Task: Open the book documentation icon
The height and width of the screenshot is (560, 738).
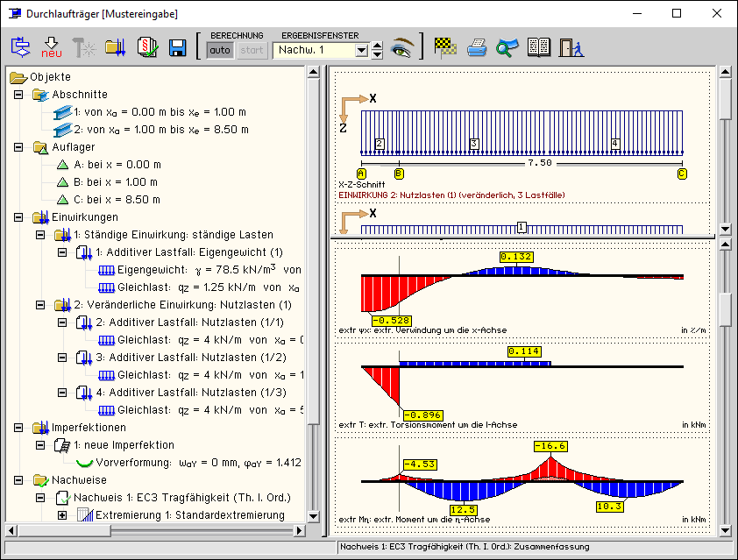Action: [539, 47]
